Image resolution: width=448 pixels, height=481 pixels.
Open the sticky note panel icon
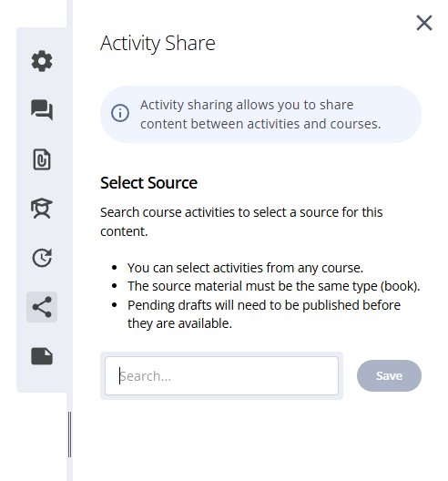click(42, 356)
